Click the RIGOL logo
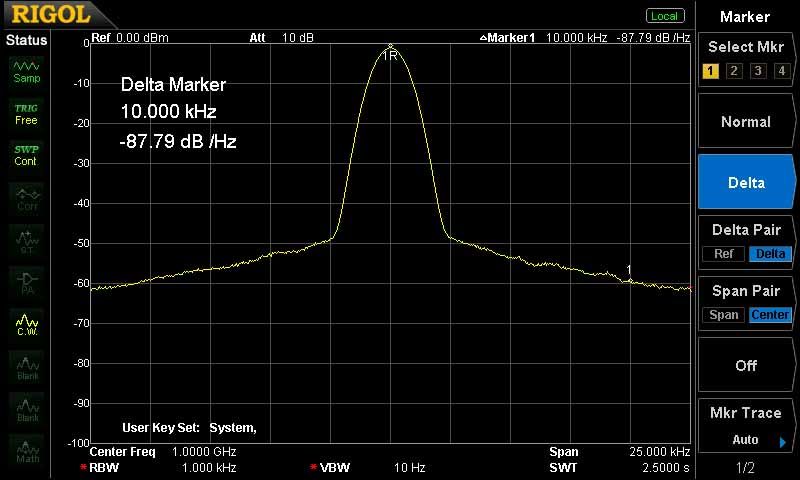The image size is (800, 480). 50,15
